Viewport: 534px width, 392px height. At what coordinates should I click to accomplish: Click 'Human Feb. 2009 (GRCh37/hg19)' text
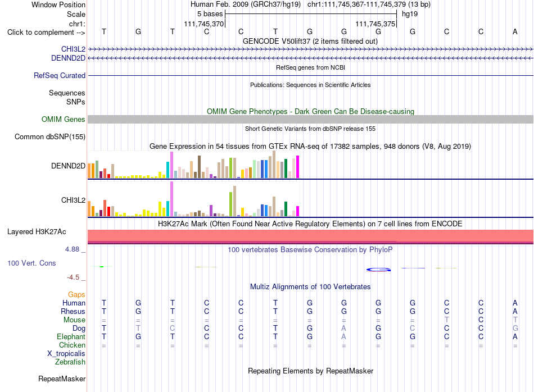tap(246, 4)
